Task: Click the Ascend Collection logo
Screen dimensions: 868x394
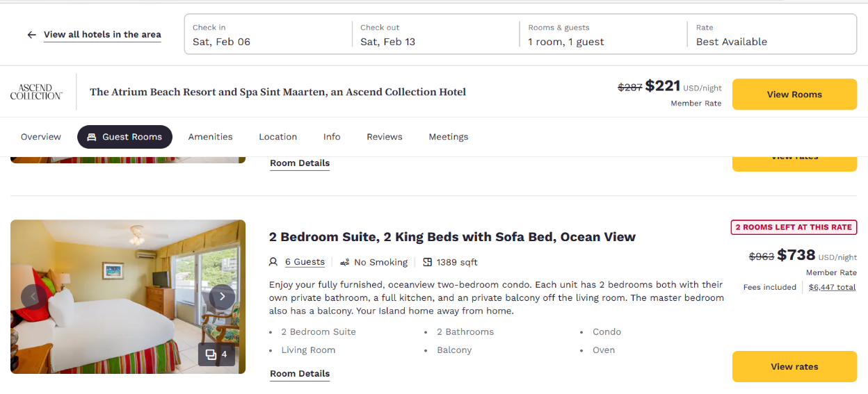Action: coord(36,92)
